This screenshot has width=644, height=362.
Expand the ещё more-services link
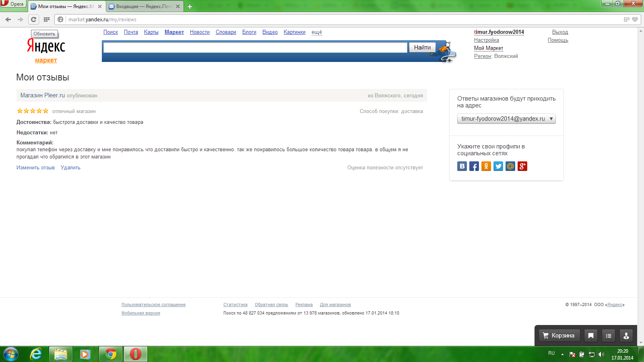coord(317,32)
